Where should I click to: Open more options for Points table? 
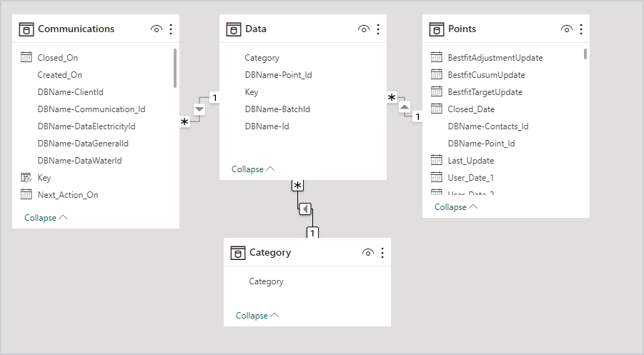[581, 29]
